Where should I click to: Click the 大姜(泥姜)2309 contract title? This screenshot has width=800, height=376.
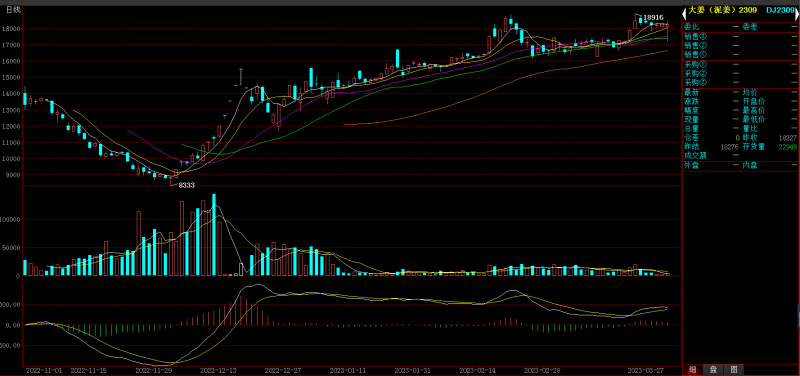click(722, 10)
